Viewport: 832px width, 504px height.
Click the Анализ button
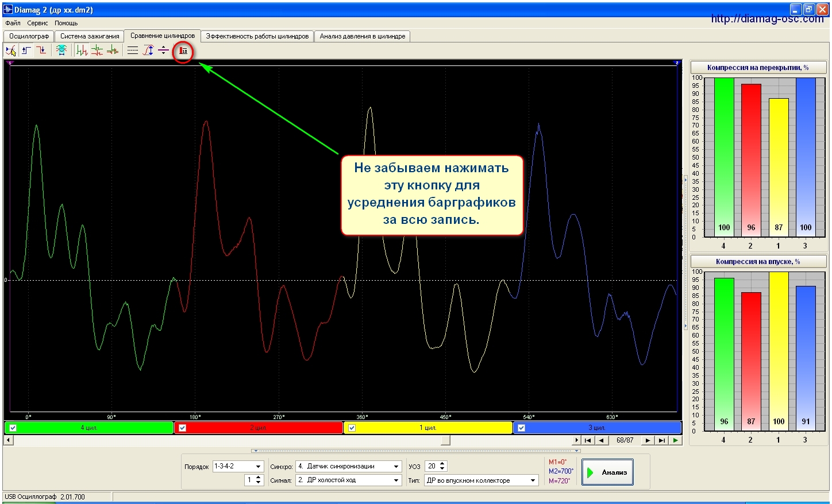(607, 472)
